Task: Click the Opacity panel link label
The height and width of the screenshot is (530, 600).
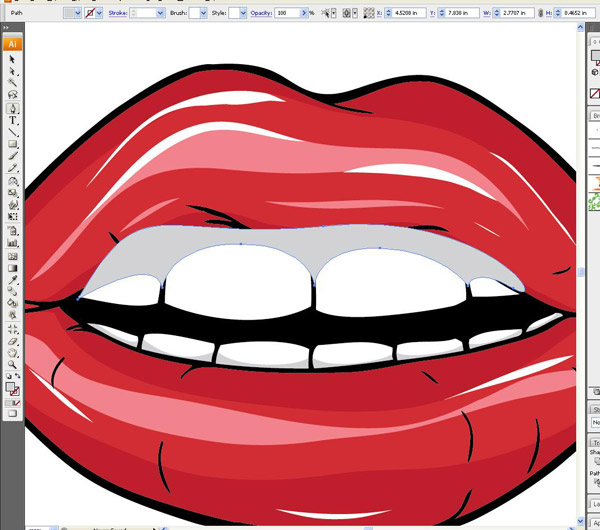Action: point(262,14)
